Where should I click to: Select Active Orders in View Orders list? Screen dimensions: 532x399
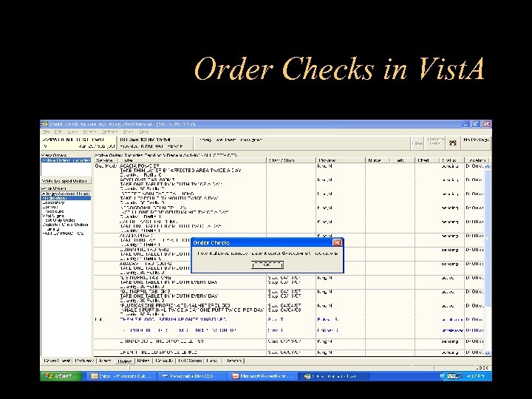coord(66,160)
